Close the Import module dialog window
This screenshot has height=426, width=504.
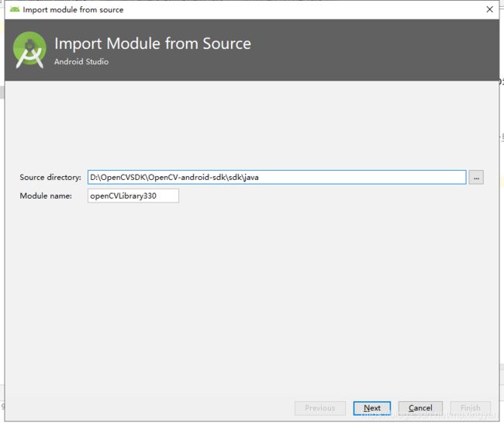489,9
